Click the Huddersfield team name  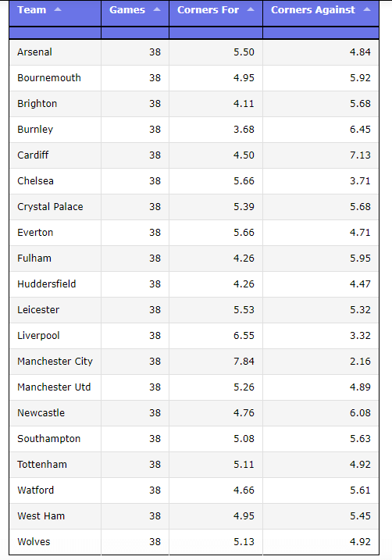(x=47, y=284)
